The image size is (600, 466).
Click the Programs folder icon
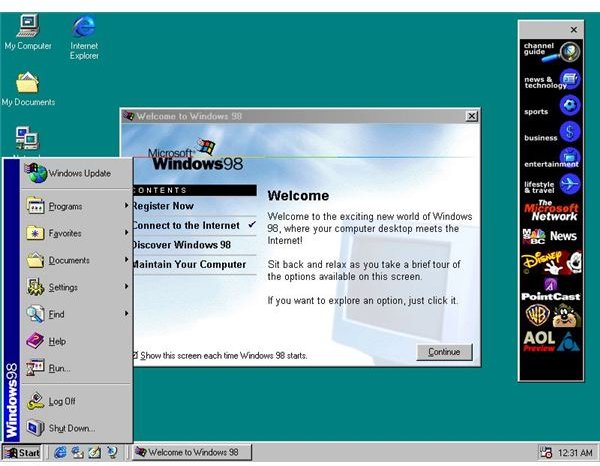coord(35,206)
